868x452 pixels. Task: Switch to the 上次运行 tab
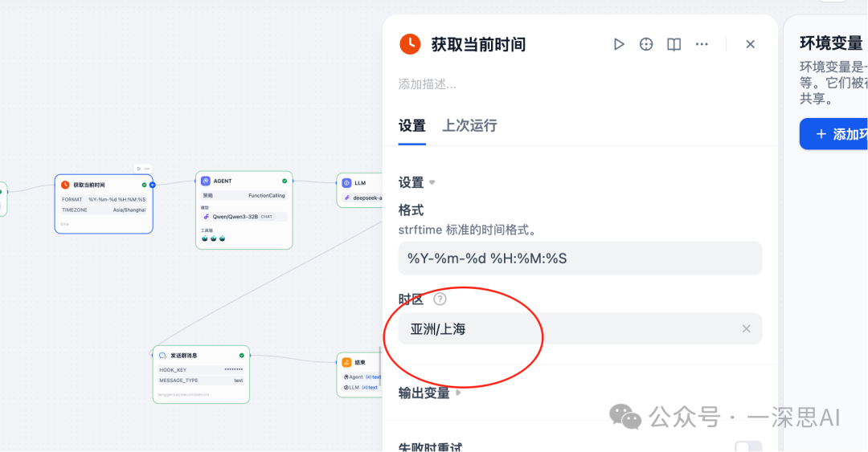469,125
